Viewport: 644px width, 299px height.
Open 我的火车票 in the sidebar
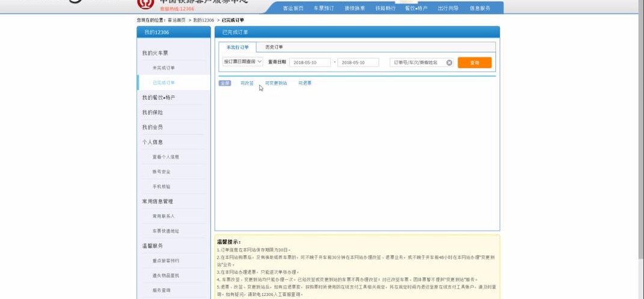155,53
